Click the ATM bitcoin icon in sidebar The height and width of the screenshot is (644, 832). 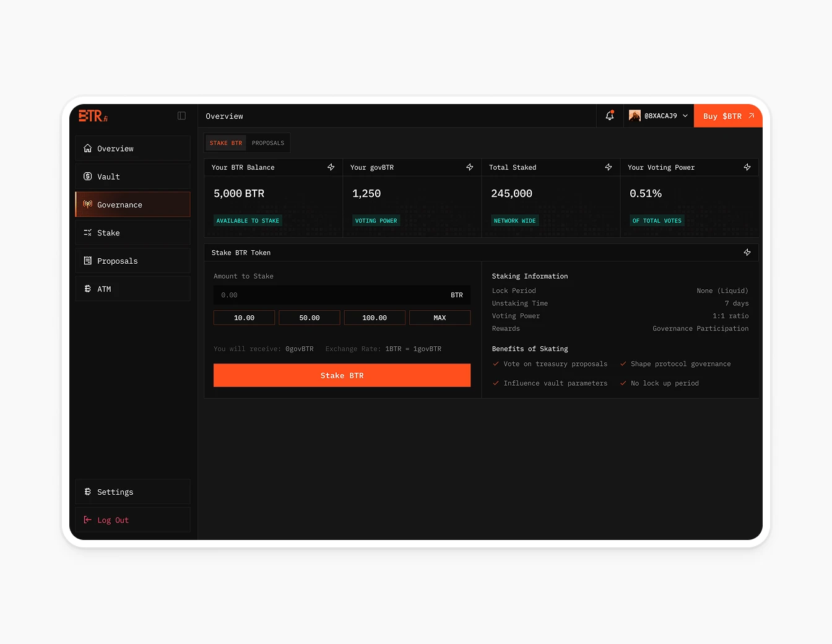coord(87,289)
